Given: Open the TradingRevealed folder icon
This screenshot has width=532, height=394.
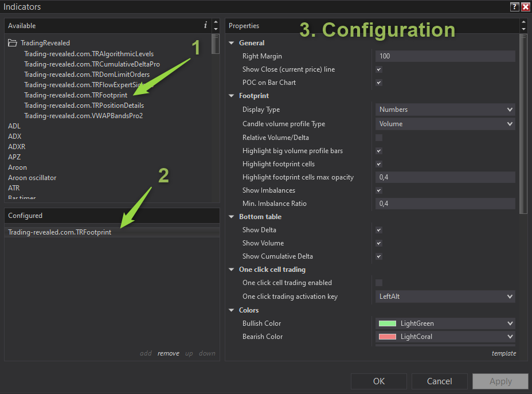Looking at the screenshot, I should tap(13, 43).
